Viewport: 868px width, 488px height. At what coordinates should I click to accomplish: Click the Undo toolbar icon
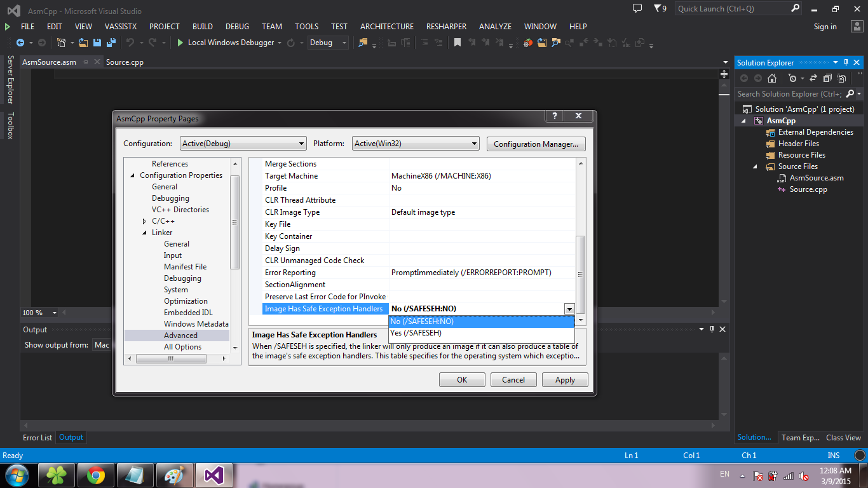click(130, 43)
